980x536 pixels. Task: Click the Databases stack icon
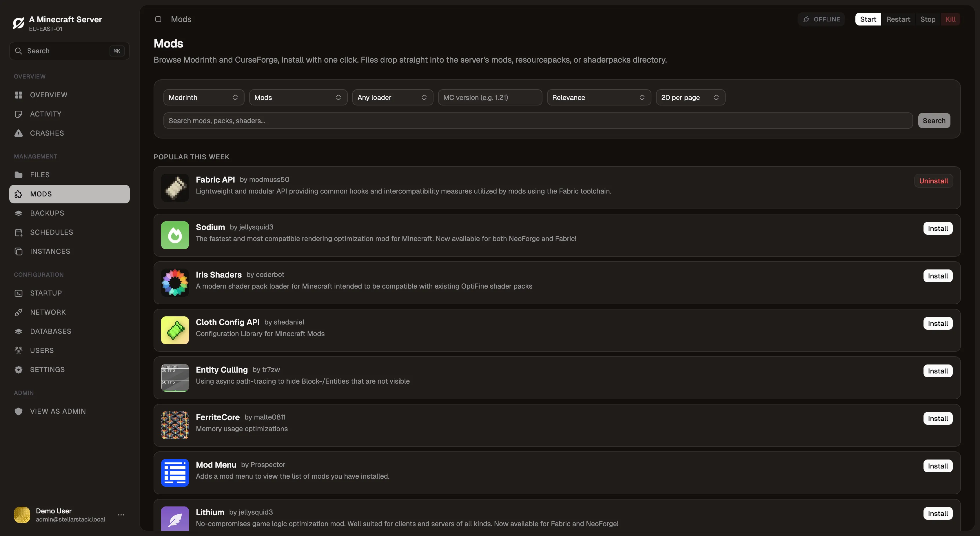[18, 331]
